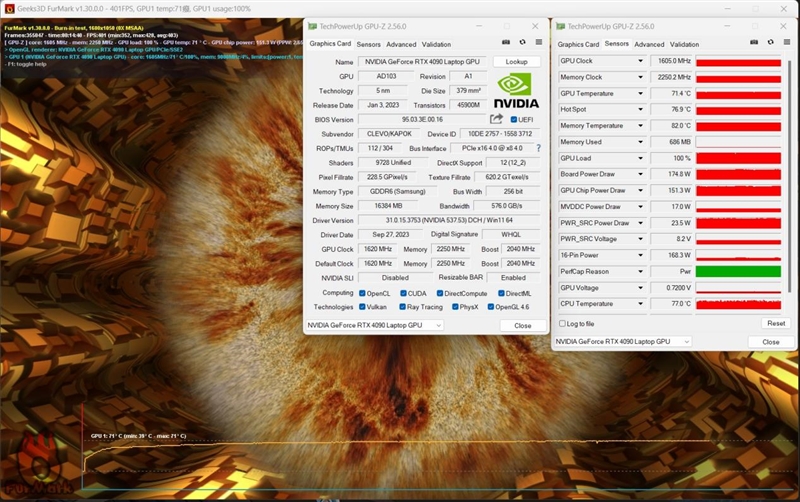
Task: Open the hamburger menu in left GPU-Z window
Action: pyautogui.click(x=539, y=42)
